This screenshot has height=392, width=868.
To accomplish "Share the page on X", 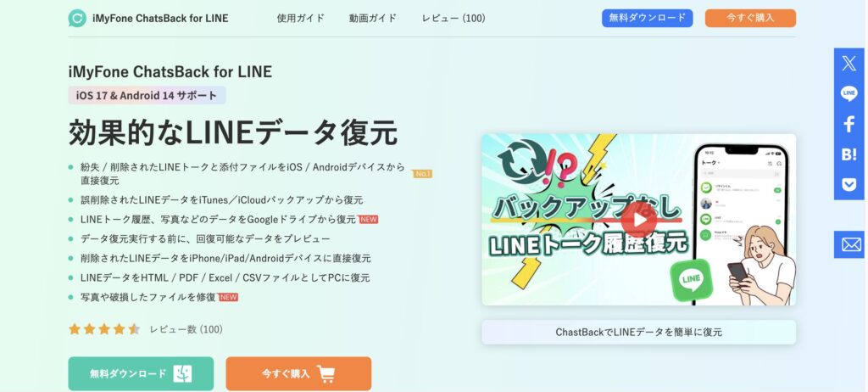I will pyautogui.click(x=849, y=63).
